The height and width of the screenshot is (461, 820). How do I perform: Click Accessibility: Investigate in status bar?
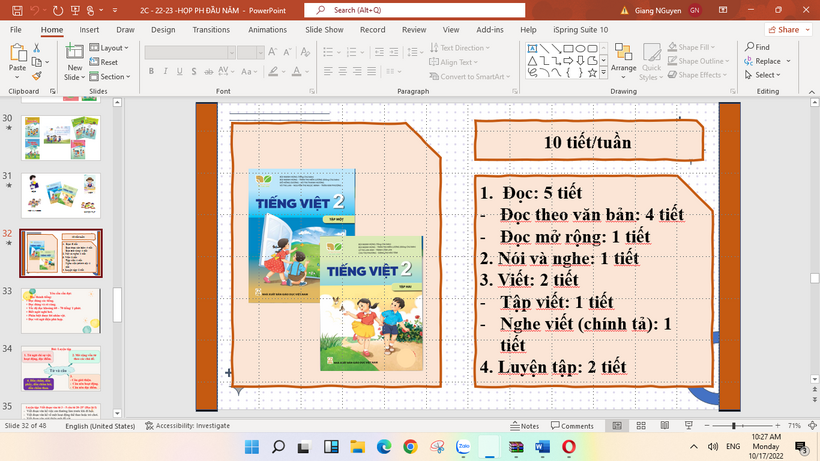[x=190, y=425]
